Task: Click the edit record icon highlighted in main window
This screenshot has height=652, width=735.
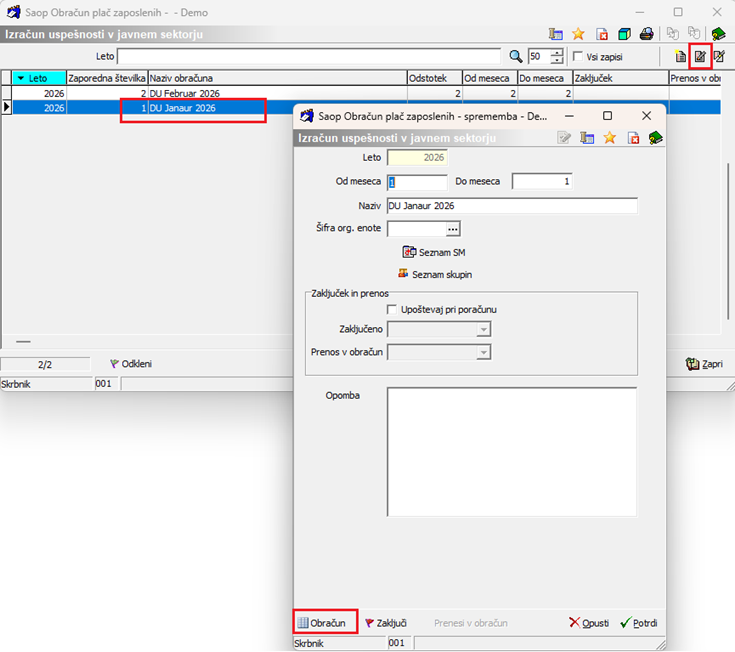Action: (x=700, y=57)
